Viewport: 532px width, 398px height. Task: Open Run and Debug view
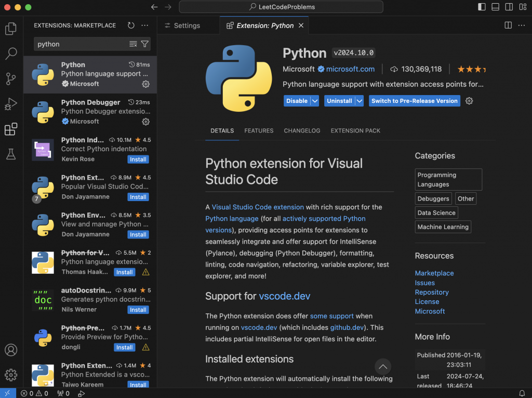coord(11,104)
